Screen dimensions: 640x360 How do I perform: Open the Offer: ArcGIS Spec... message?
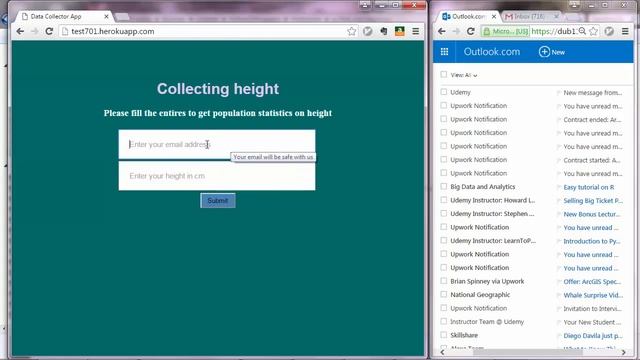tap(592, 282)
